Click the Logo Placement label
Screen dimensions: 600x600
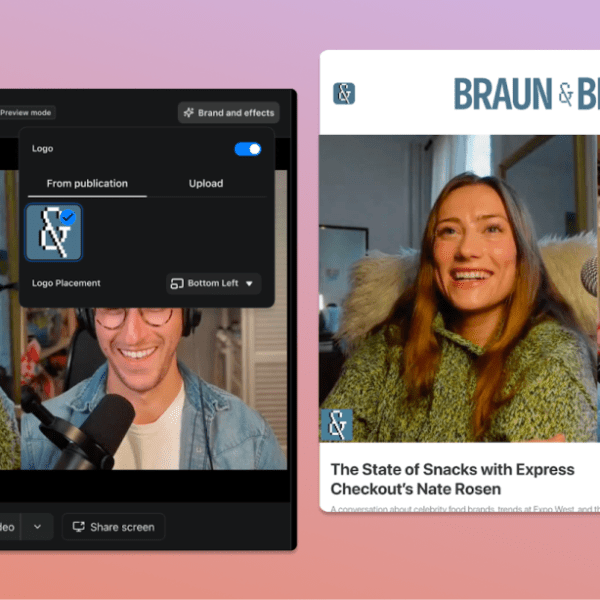tap(66, 283)
